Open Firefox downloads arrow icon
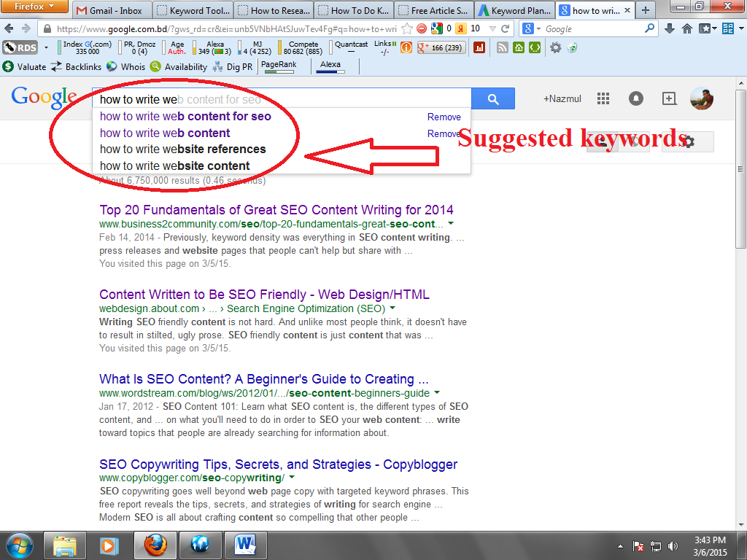Image resolution: width=747 pixels, height=560 pixels. click(x=670, y=28)
